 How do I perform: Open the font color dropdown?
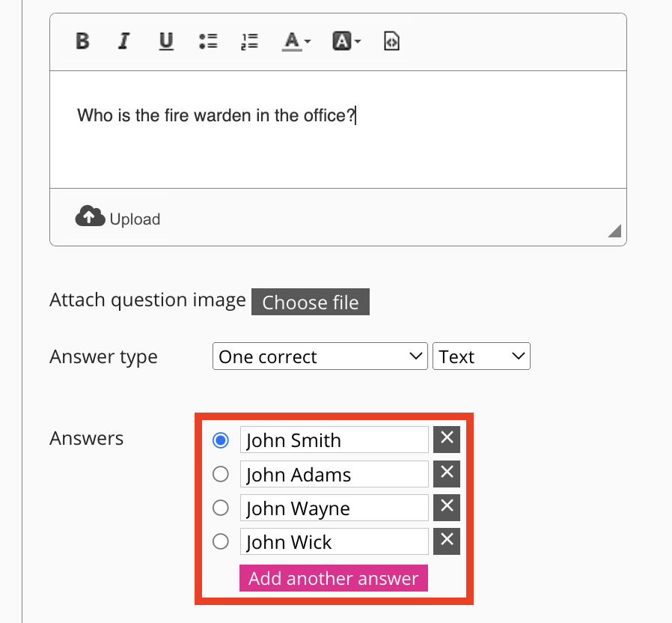coord(296,41)
